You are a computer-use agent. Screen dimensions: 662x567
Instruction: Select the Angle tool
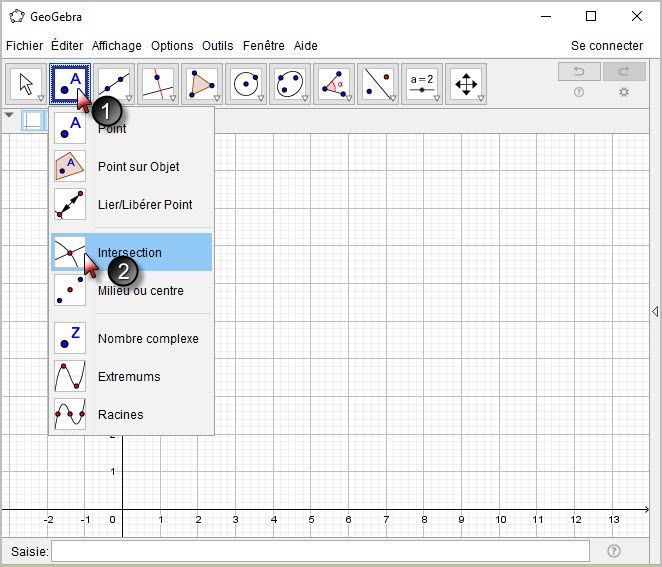(334, 84)
